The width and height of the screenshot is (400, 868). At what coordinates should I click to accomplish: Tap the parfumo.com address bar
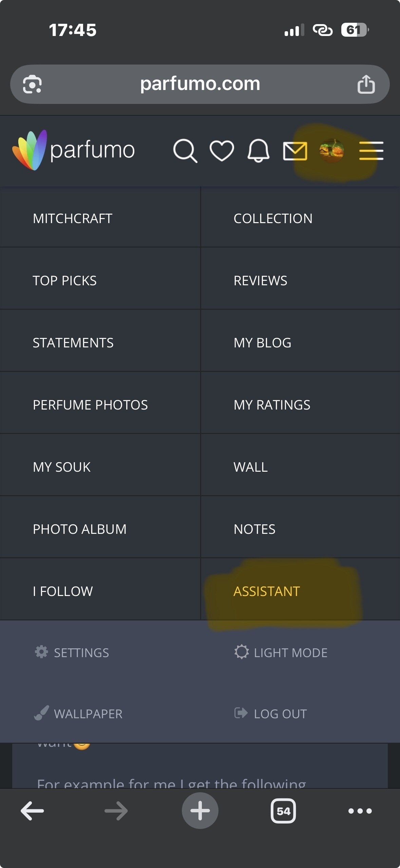(x=200, y=84)
